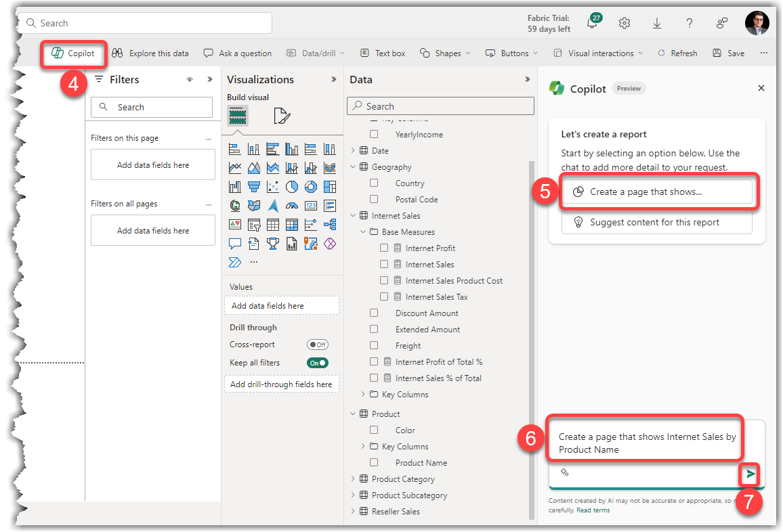Screen dimensions: 783x532
Task: Send the Copilot prompt with arrow icon
Action: 750,474
